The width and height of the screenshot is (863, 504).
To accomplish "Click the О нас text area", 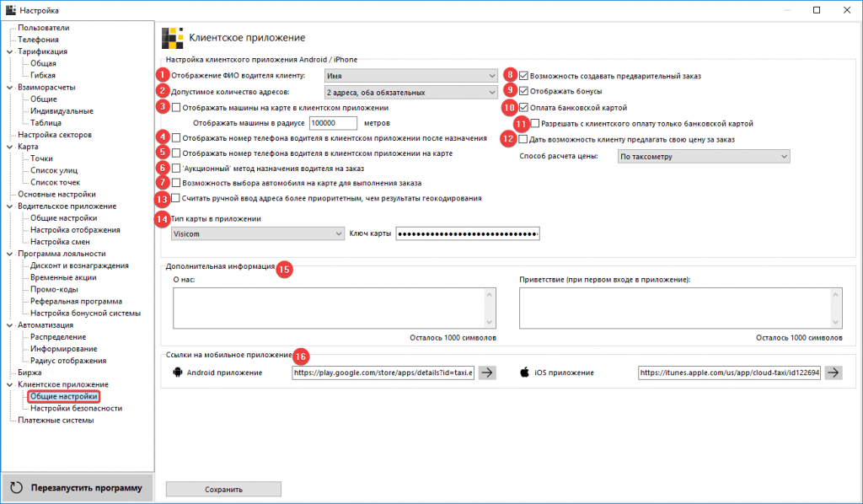I will [335, 308].
